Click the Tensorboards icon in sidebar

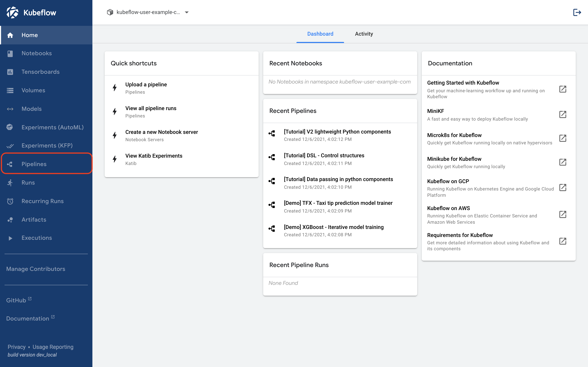[x=10, y=72]
